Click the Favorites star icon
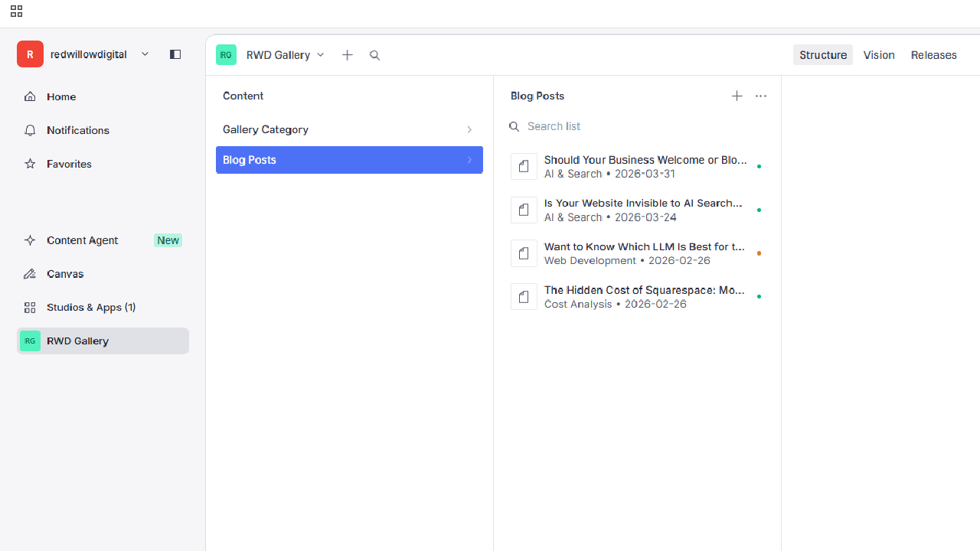The height and width of the screenshot is (551, 980). (x=30, y=164)
